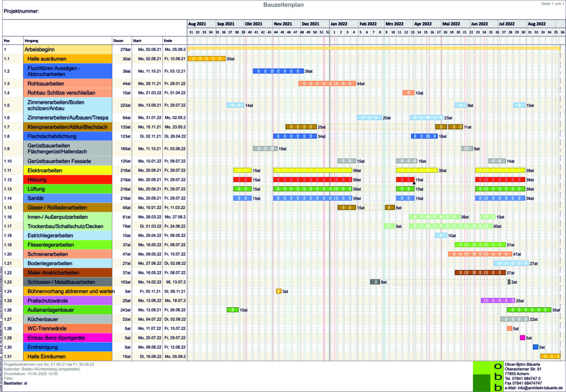
Task: Select the Außenanlagenbauer 35at bar
Action: pos(529,310)
